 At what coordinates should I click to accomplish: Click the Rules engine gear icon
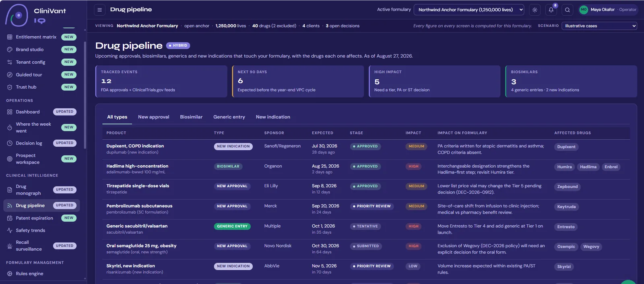click(x=10, y=274)
